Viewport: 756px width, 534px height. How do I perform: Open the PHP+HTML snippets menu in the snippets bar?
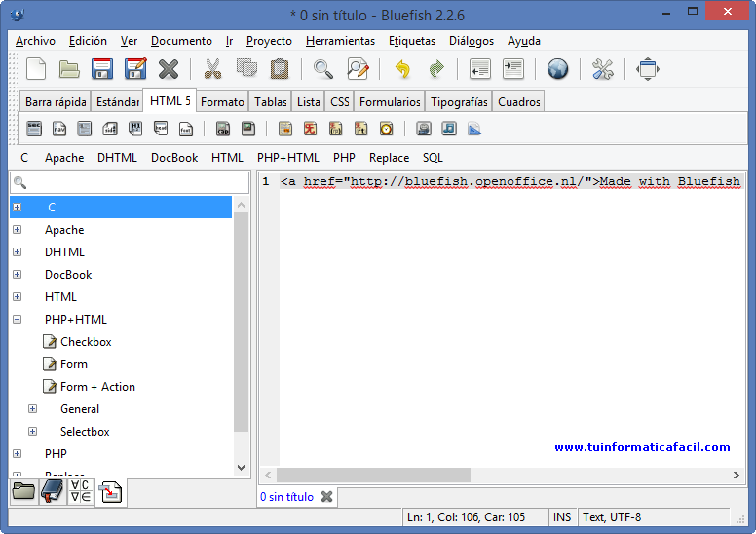pyautogui.click(x=287, y=158)
